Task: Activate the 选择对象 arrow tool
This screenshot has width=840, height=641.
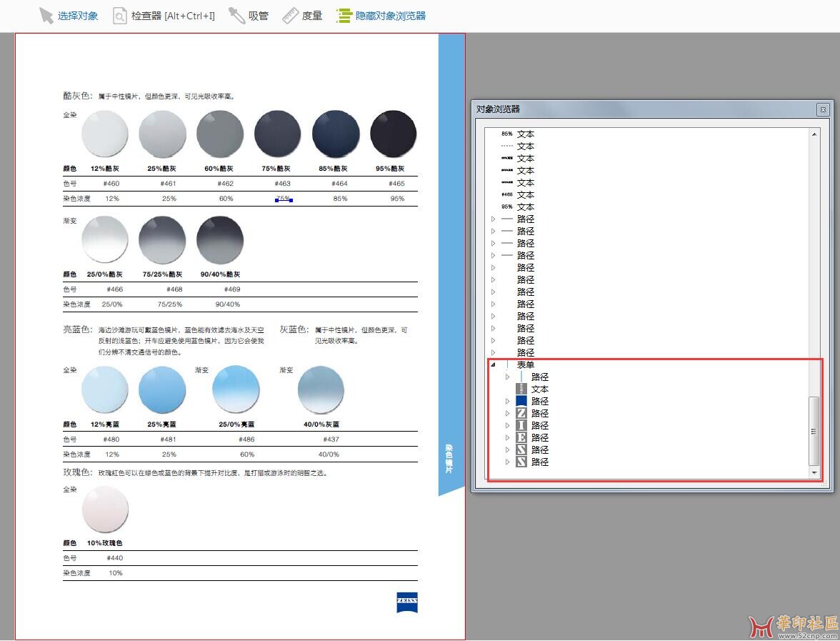Action: pyautogui.click(x=69, y=16)
